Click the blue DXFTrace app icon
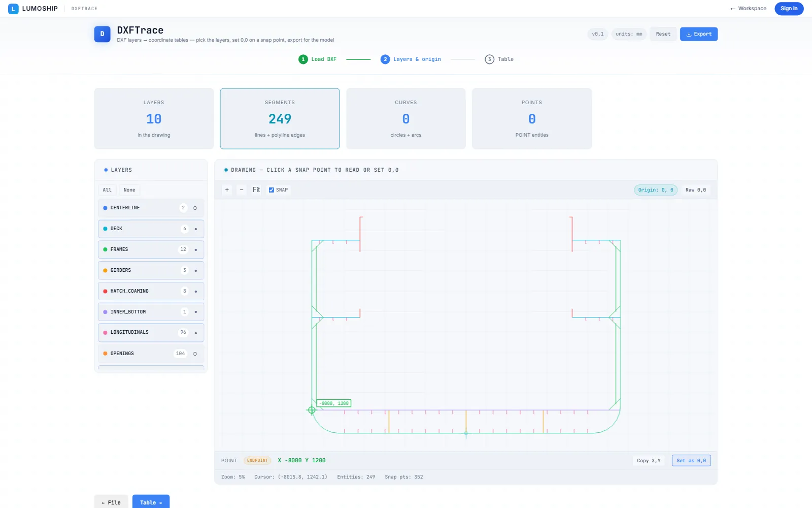812x508 pixels. (x=102, y=34)
